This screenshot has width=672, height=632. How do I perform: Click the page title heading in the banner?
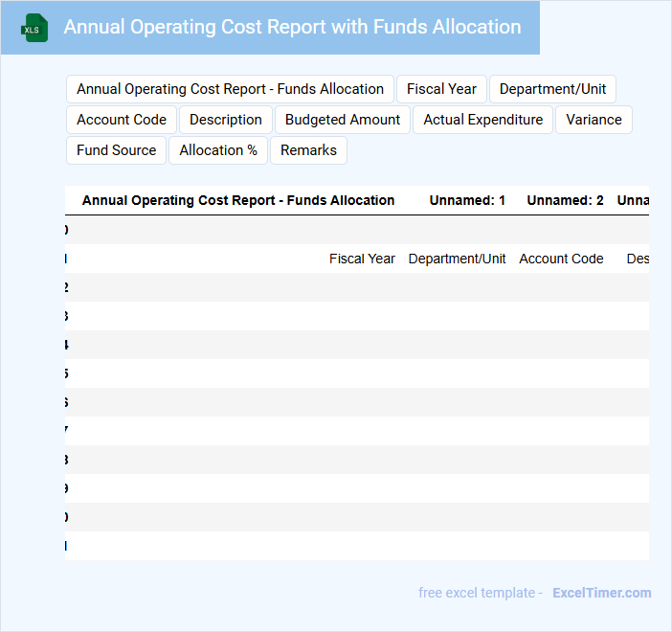(x=292, y=28)
